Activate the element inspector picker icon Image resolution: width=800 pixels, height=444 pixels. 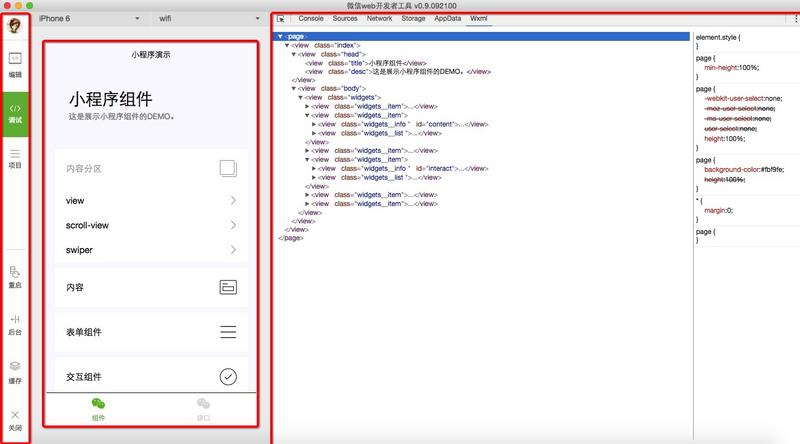281,19
